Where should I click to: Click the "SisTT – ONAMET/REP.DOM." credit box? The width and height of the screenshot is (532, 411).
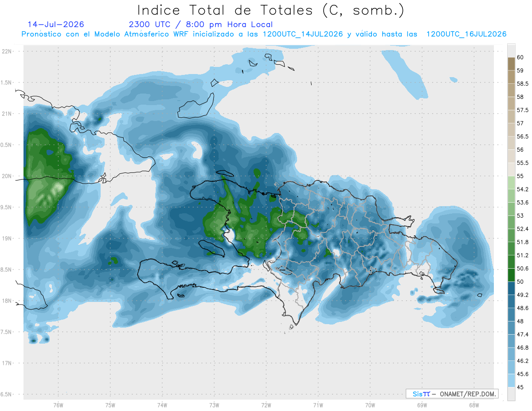coord(452,394)
